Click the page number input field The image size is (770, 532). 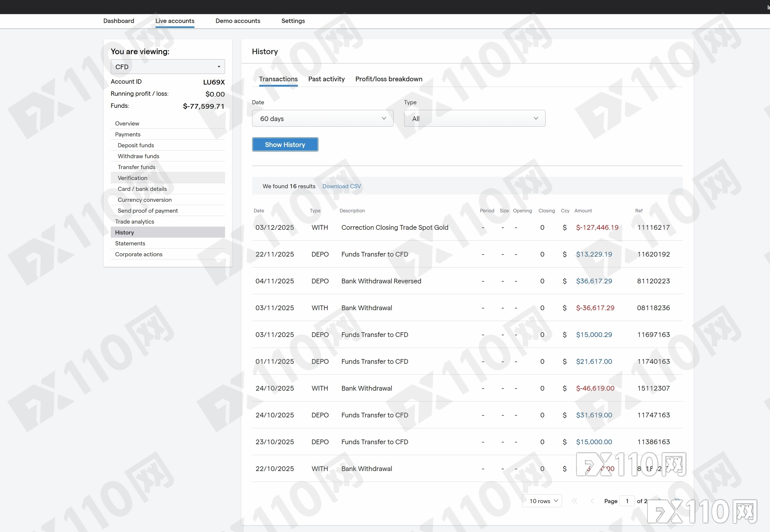coord(627,501)
